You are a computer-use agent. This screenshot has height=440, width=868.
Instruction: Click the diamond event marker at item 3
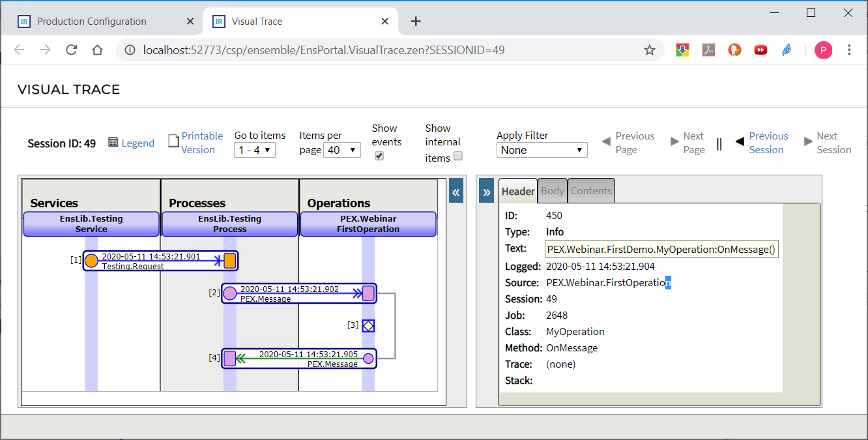click(x=368, y=325)
